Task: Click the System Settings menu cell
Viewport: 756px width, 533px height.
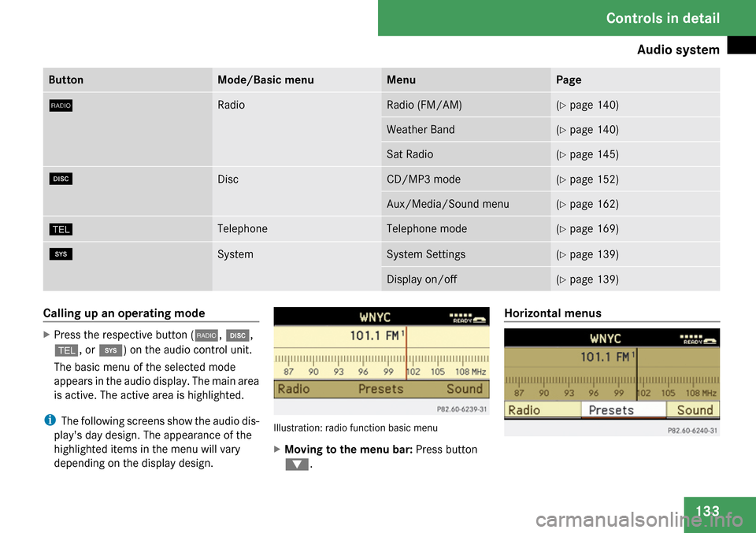Action: pyautogui.click(x=466, y=254)
